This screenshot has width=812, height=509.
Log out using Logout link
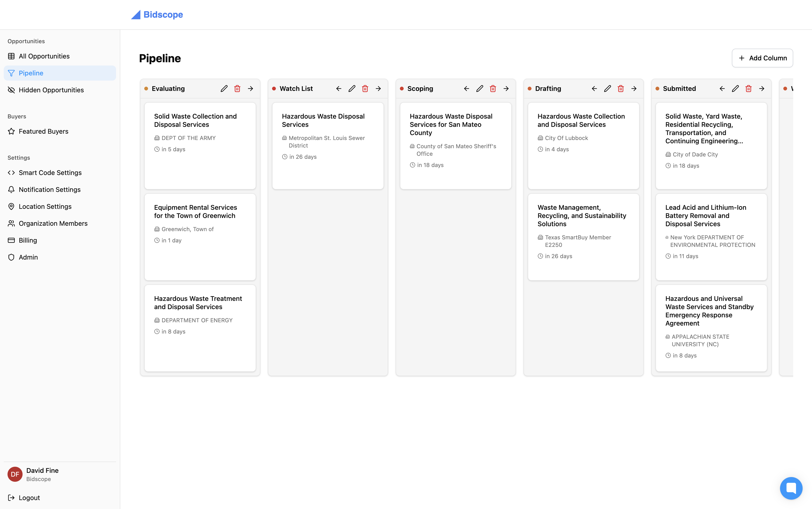(x=29, y=497)
